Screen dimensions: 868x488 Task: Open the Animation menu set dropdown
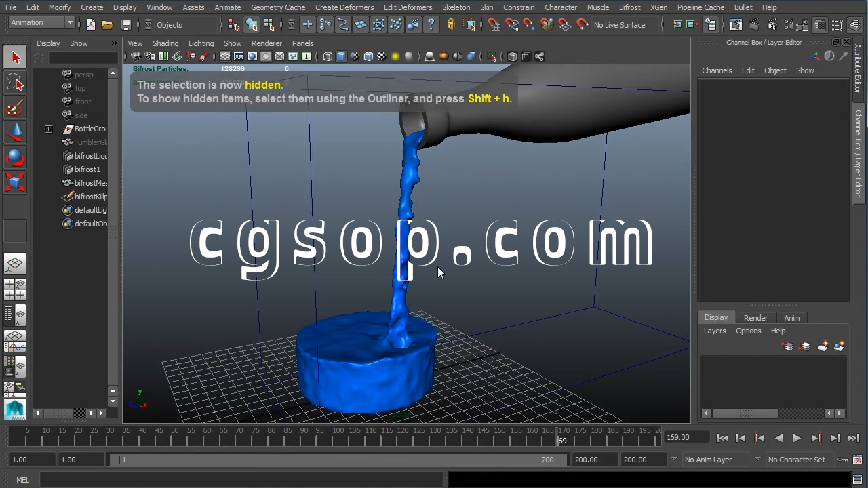42,23
